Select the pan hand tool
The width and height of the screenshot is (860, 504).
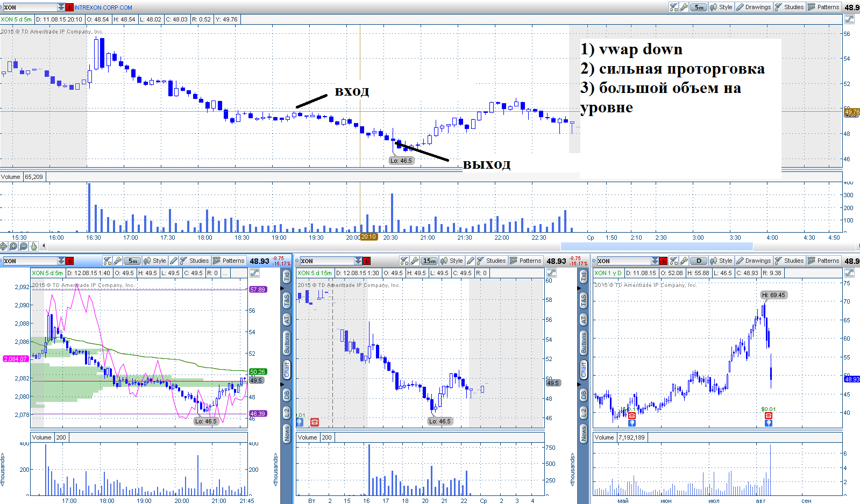33,246
